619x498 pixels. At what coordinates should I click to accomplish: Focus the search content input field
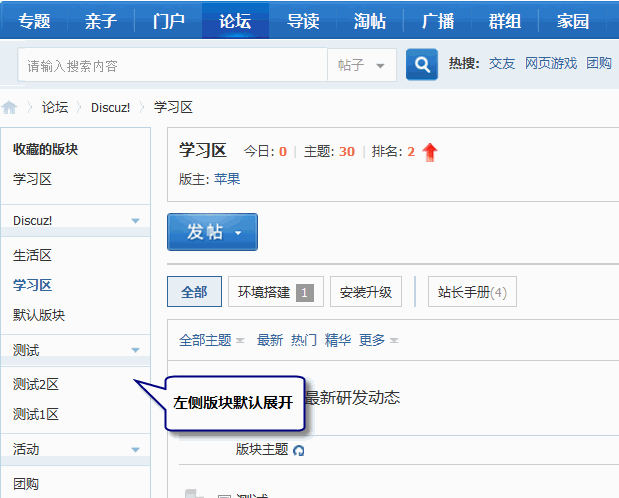click(170, 66)
